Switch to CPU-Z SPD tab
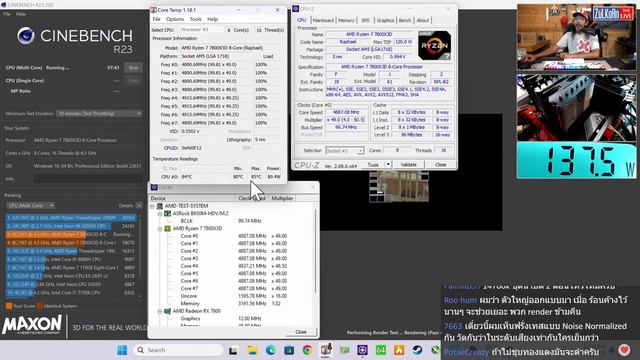The image size is (640, 360). (x=365, y=20)
